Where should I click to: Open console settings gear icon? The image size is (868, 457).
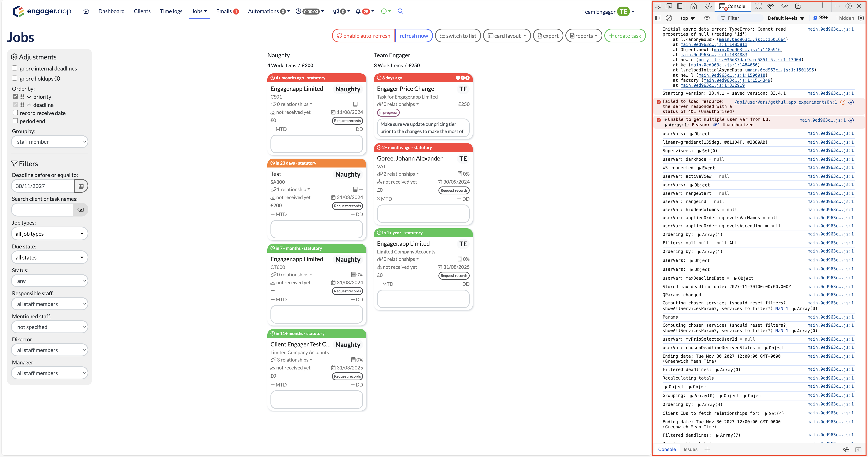coord(861,18)
